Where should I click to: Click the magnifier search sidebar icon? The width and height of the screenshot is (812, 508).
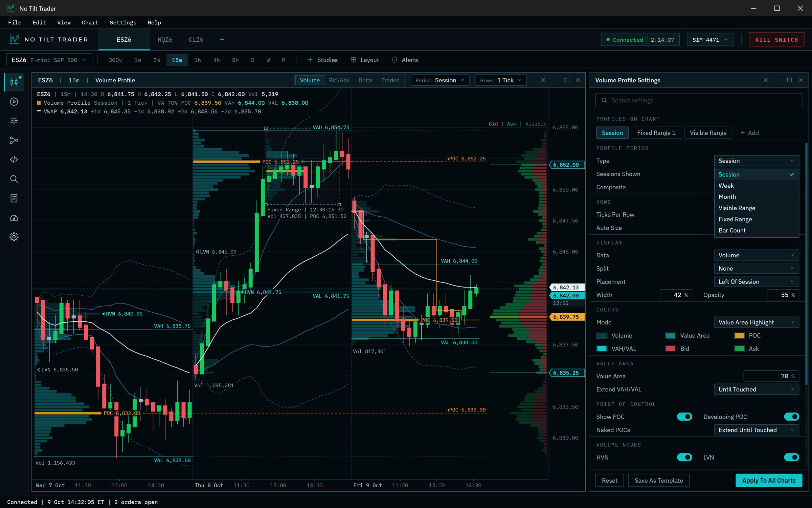pyautogui.click(x=14, y=179)
